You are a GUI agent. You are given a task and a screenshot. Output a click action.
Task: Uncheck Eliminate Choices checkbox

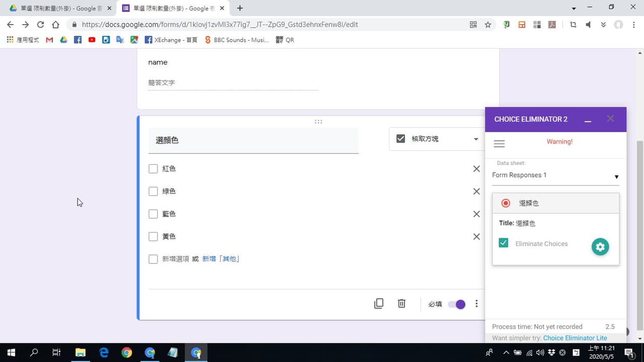(503, 243)
